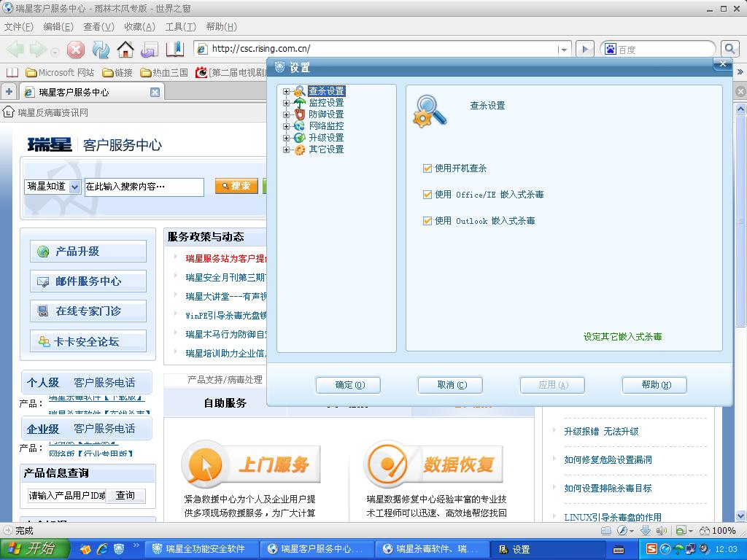The width and height of the screenshot is (747, 560).
Task: Open the Microsoft 网站 bookmark folder
Action: click(60, 72)
